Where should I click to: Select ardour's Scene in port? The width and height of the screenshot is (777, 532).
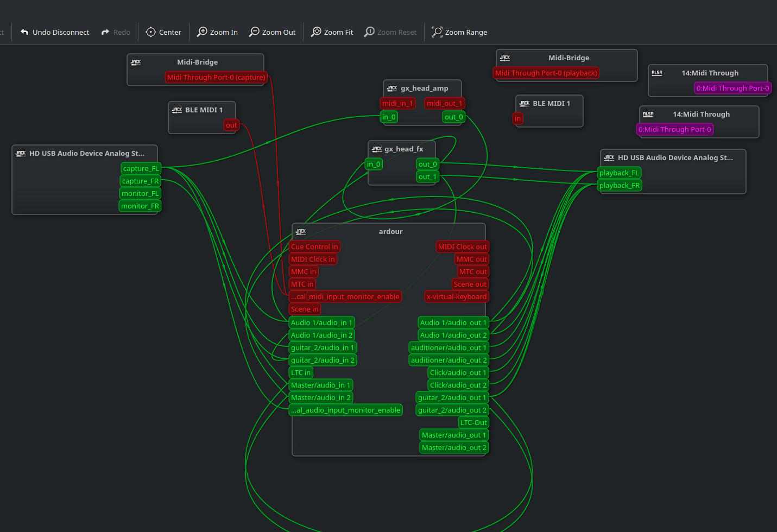[x=305, y=309]
